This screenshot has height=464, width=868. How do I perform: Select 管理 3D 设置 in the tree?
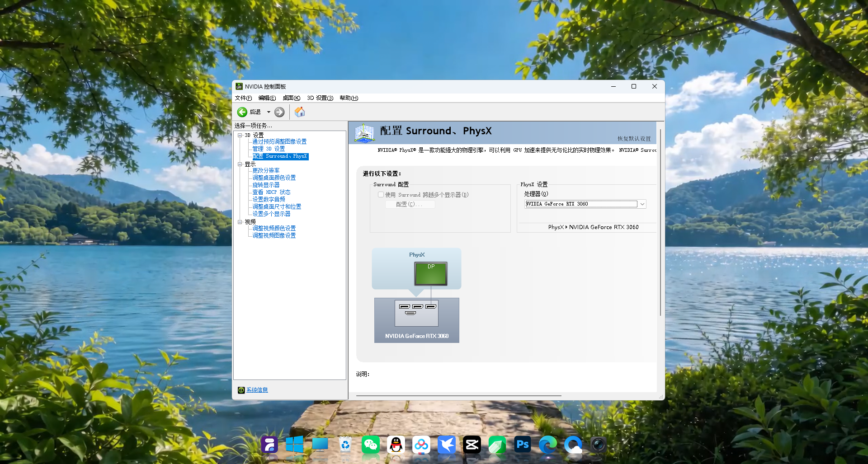click(x=269, y=149)
